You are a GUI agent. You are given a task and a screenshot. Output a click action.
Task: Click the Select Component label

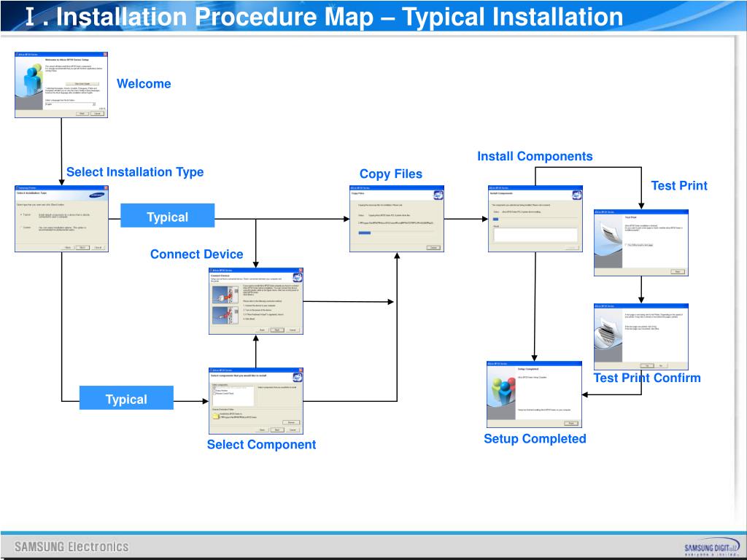(x=262, y=445)
